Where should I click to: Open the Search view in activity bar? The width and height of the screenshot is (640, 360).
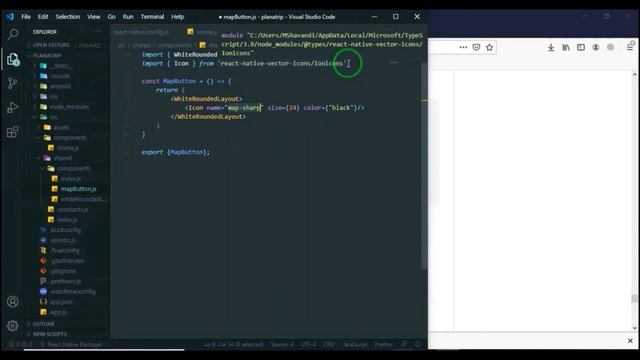[13, 34]
